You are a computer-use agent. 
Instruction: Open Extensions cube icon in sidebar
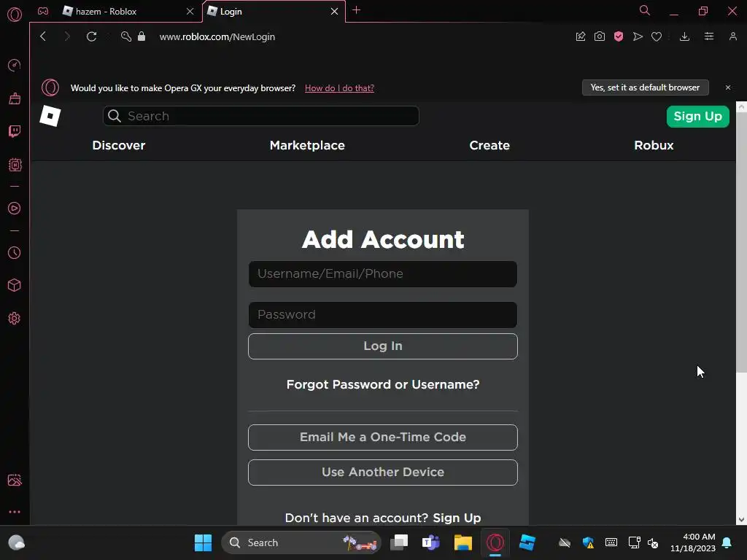tap(15, 285)
